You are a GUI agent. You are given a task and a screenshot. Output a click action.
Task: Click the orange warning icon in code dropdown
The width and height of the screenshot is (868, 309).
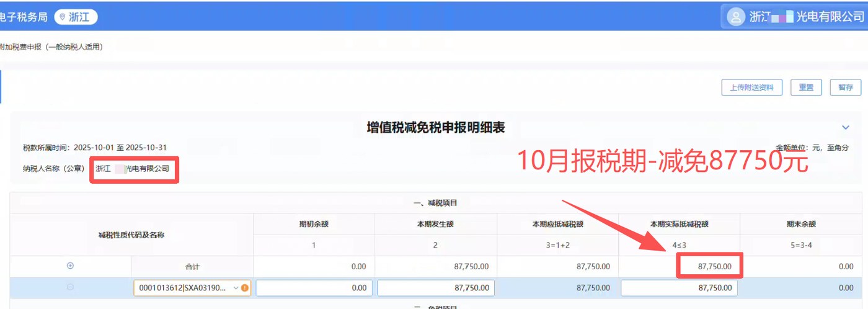tap(245, 288)
